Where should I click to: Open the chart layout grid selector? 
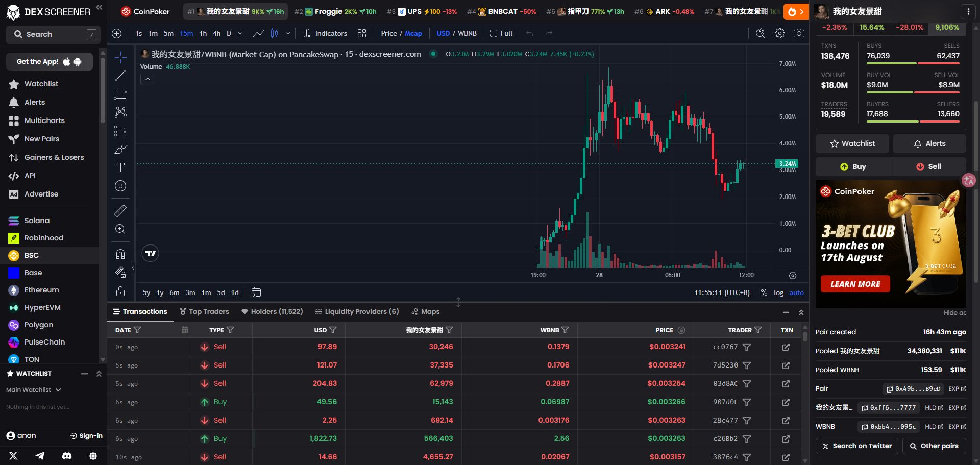[x=362, y=33]
